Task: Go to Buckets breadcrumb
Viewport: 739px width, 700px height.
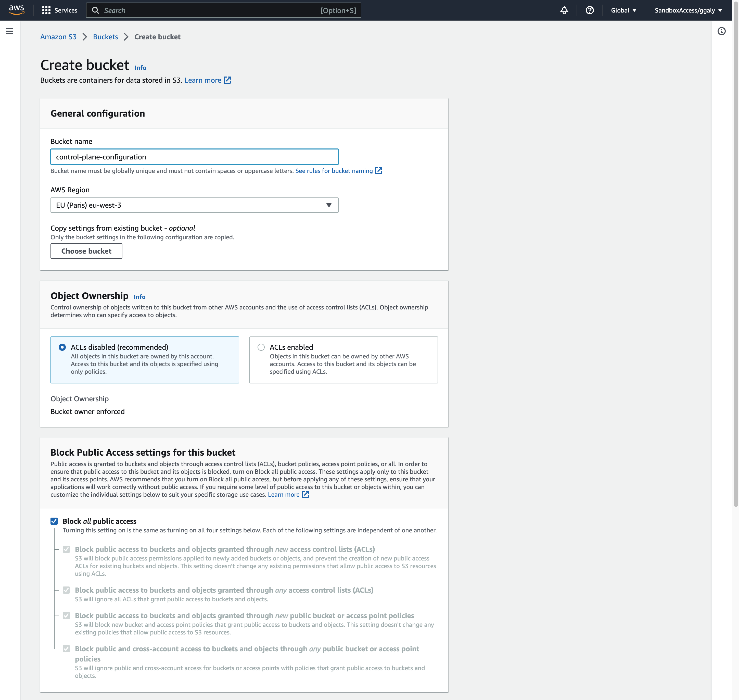Action: pyautogui.click(x=106, y=37)
